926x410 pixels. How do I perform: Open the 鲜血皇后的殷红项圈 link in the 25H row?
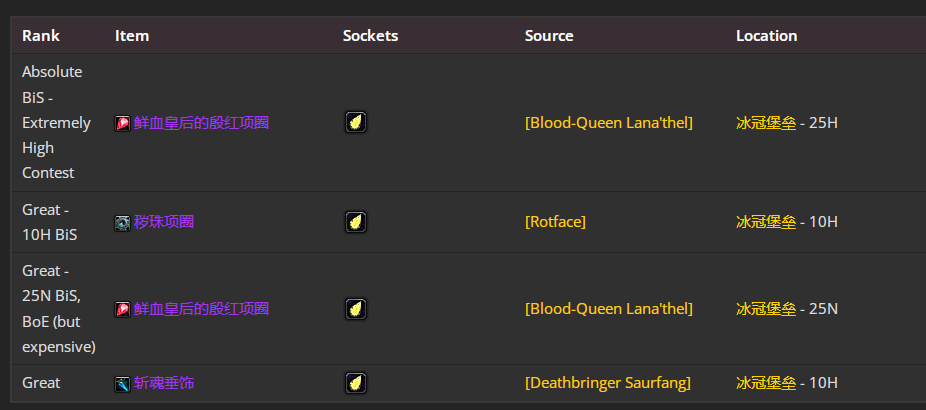[x=201, y=123]
